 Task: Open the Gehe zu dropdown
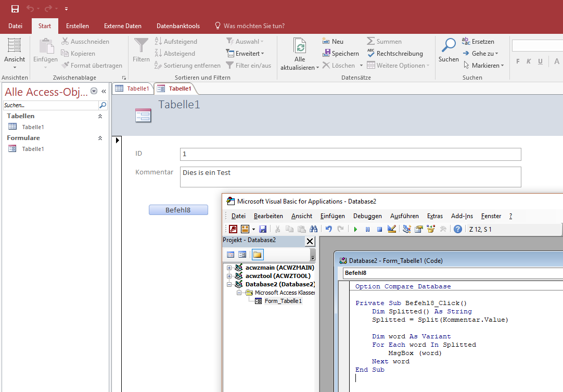tap(480, 53)
